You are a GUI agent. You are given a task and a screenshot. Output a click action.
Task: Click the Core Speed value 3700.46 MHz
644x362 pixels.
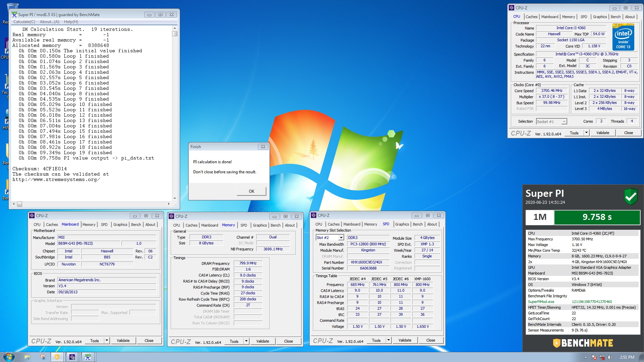coord(552,90)
